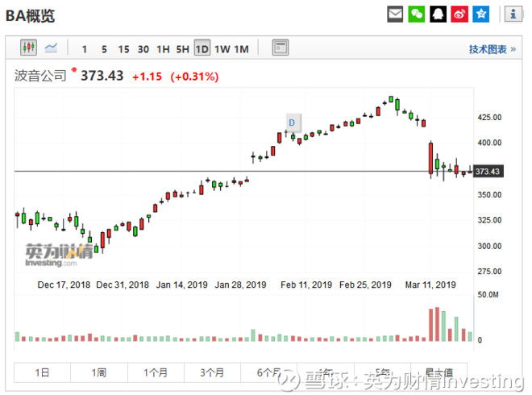Click the BA概览 heading
This screenshot has height=395, width=532.
[30, 16]
